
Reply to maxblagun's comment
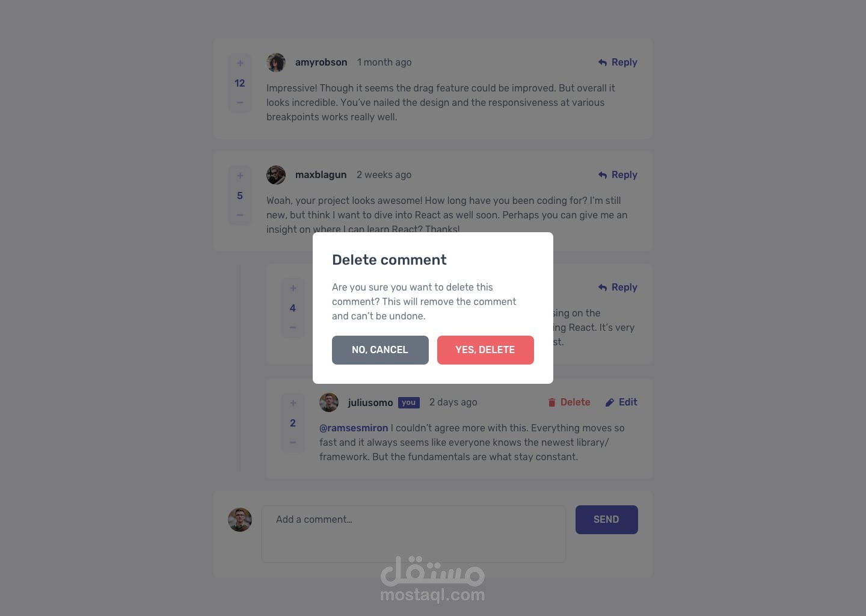pyautogui.click(x=618, y=175)
